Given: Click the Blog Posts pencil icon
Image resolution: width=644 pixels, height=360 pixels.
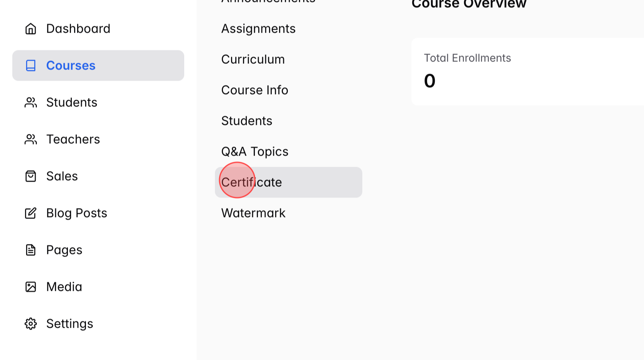Looking at the screenshot, I should pyautogui.click(x=31, y=213).
